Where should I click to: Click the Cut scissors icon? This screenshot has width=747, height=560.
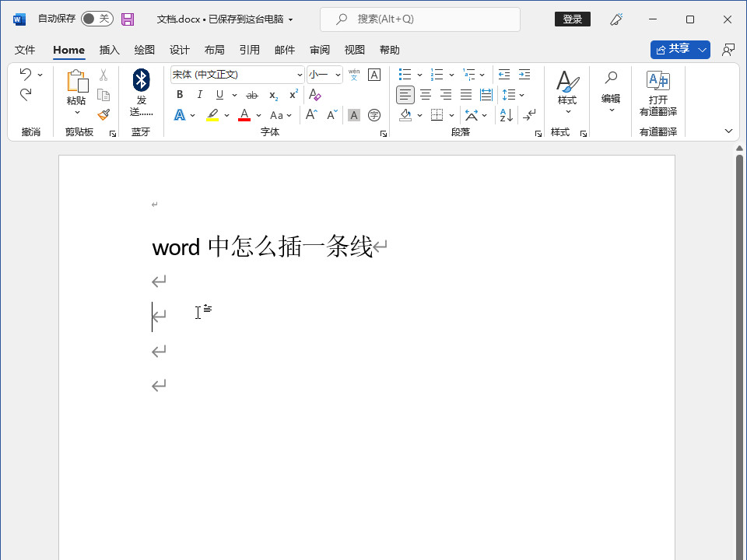coord(103,75)
